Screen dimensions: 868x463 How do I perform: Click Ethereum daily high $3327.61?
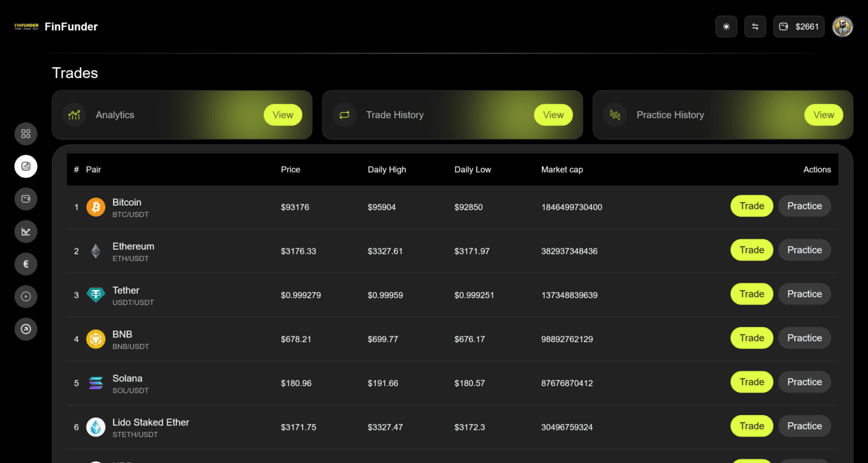[x=385, y=251]
